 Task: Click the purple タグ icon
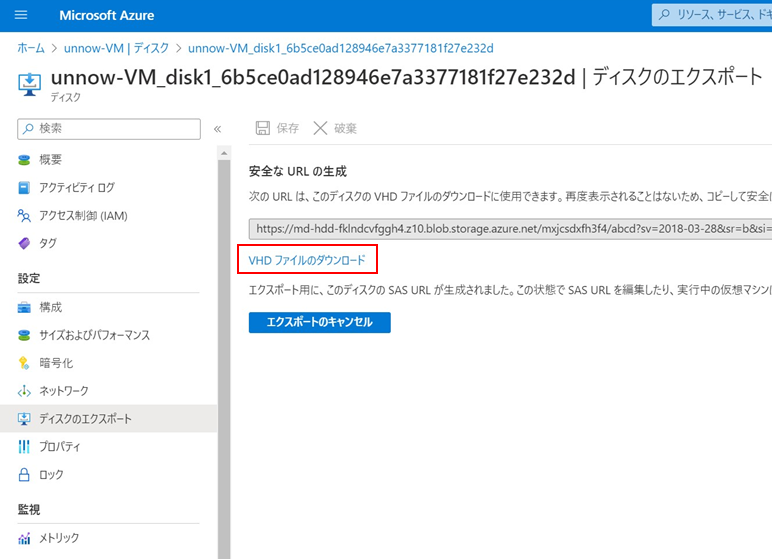tap(24, 243)
